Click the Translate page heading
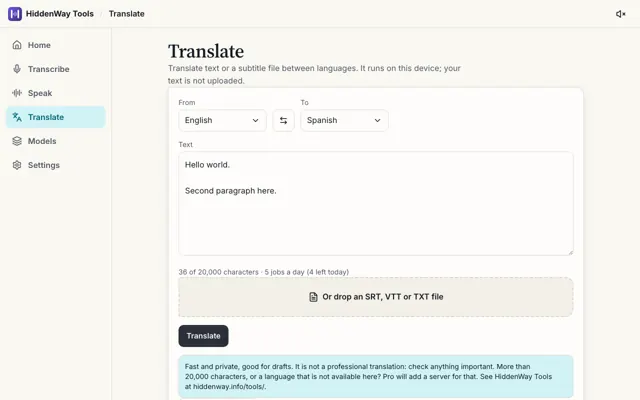 (206, 51)
